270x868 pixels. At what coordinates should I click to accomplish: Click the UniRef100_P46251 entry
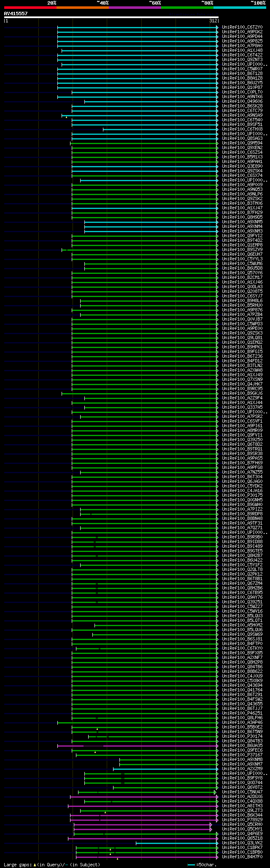pos(242,713)
